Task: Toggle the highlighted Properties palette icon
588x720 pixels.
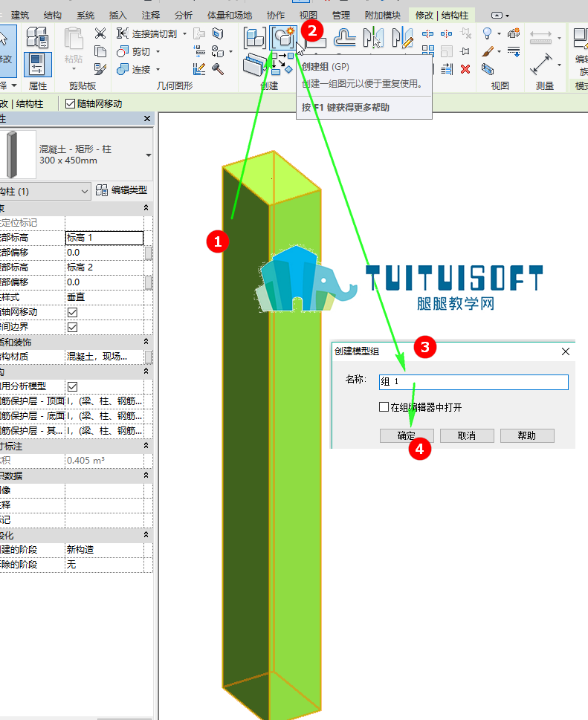Action: (38, 64)
